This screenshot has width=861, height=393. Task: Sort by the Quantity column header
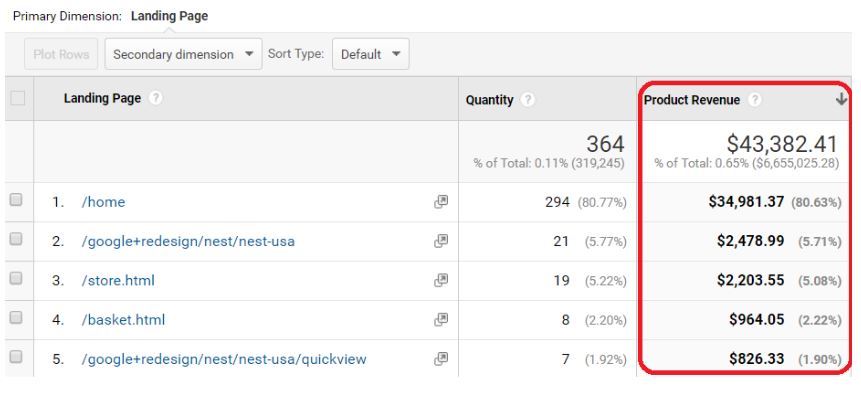click(x=489, y=100)
